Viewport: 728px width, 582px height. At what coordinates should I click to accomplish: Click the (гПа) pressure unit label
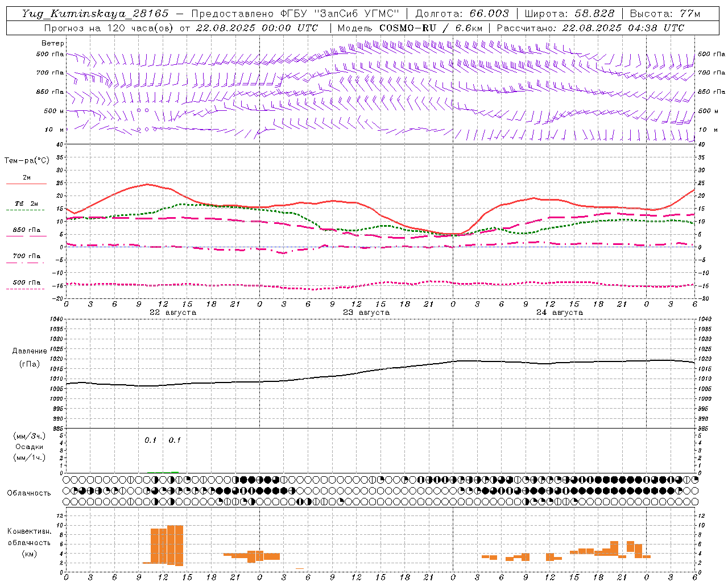coord(30,364)
